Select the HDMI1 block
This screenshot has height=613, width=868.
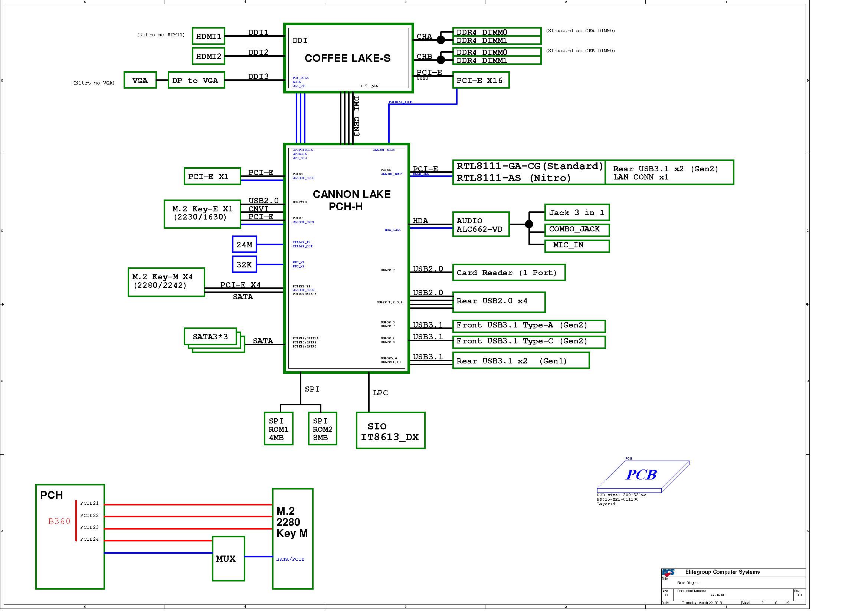click(x=208, y=36)
